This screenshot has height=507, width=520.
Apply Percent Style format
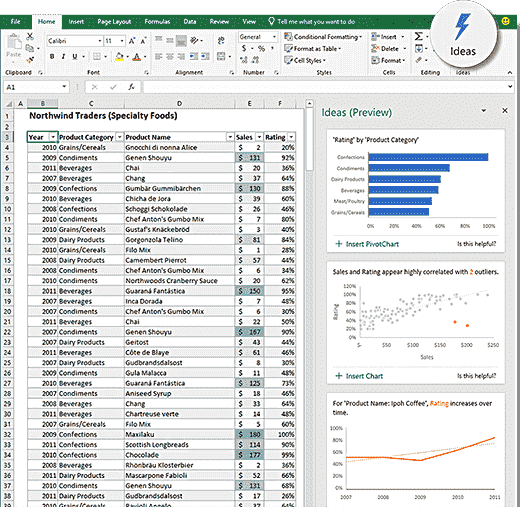[261, 49]
